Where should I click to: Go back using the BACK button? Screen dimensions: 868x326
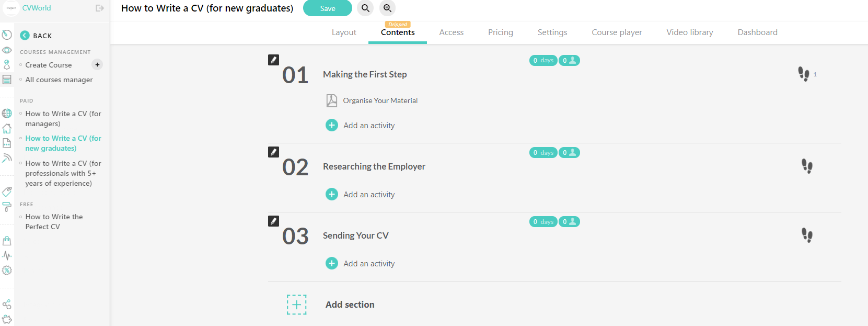pos(36,36)
